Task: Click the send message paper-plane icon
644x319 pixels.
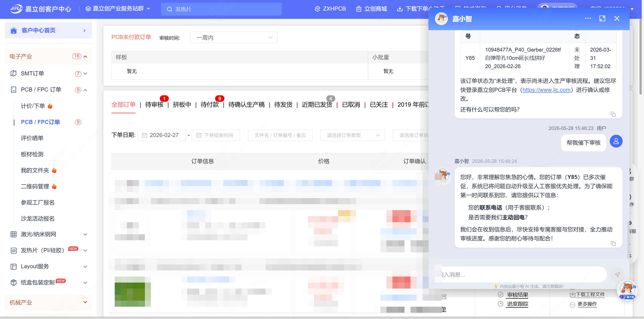Action: (x=617, y=275)
